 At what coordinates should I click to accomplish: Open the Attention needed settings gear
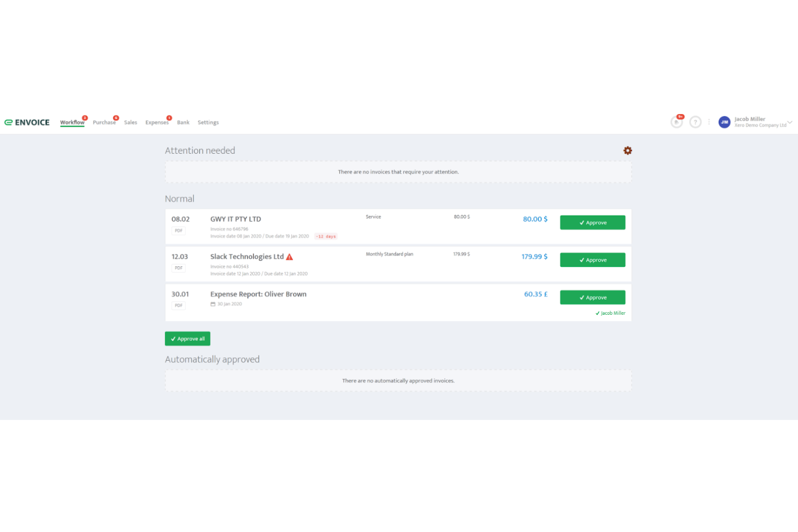tap(628, 150)
